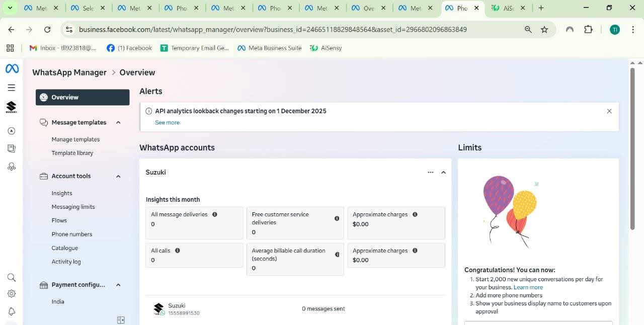Open the browser extensions puzzle icon

(x=588, y=30)
